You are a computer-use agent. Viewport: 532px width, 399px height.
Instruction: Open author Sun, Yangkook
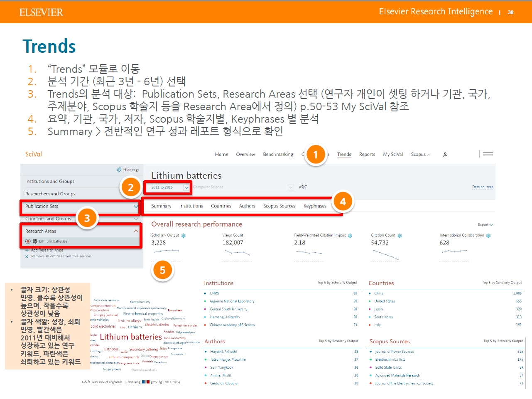[222, 367]
